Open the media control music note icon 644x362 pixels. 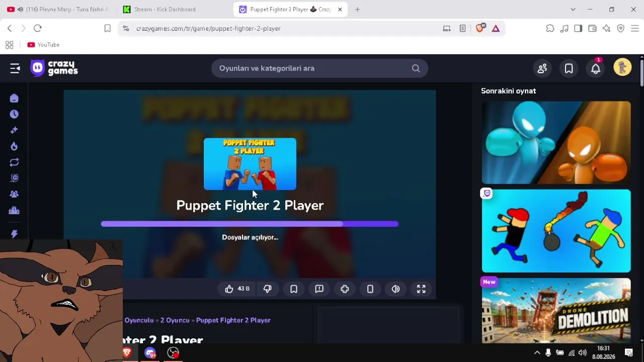[x=565, y=29]
